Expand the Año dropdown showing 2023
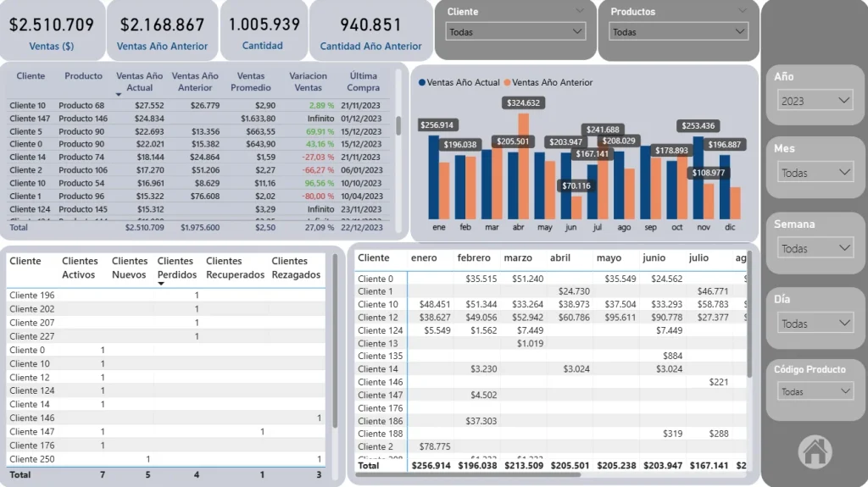Screen dimensions: 868x487 click(x=815, y=101)
